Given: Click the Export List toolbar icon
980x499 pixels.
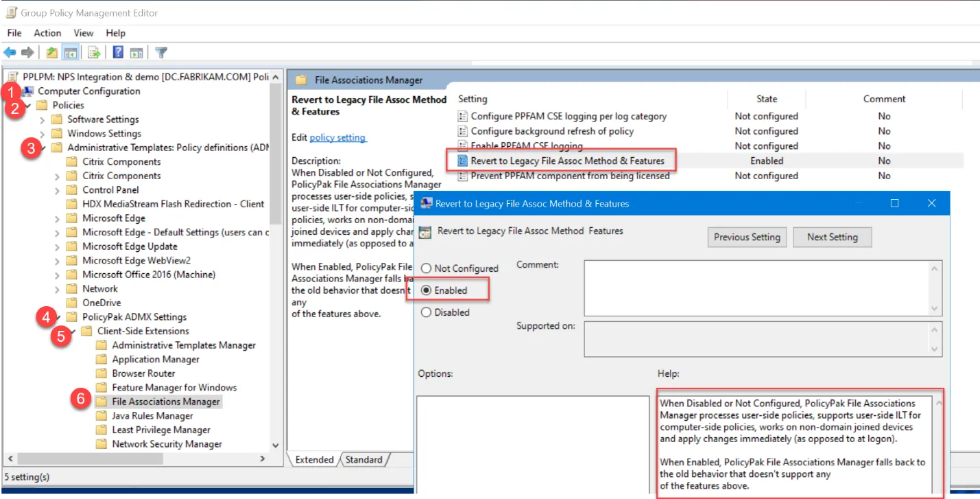Looking at the screenshot, I should tap(94, 52).
